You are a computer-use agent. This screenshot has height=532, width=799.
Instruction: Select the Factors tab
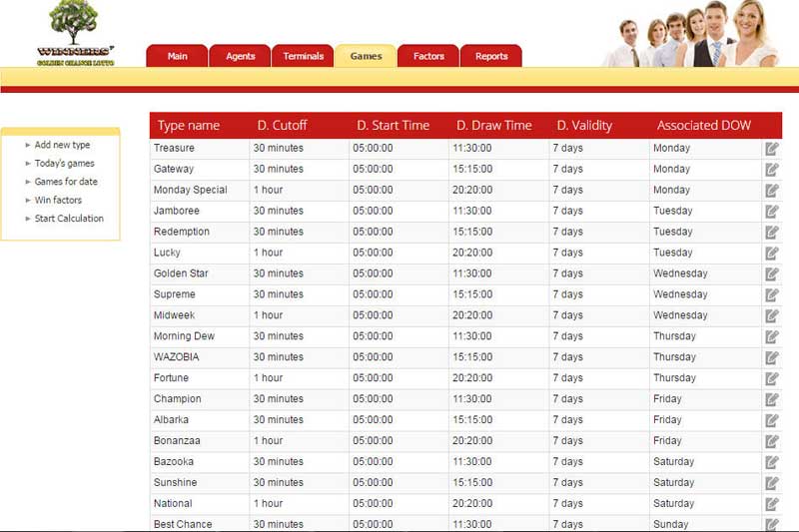(x=428, y=57)
